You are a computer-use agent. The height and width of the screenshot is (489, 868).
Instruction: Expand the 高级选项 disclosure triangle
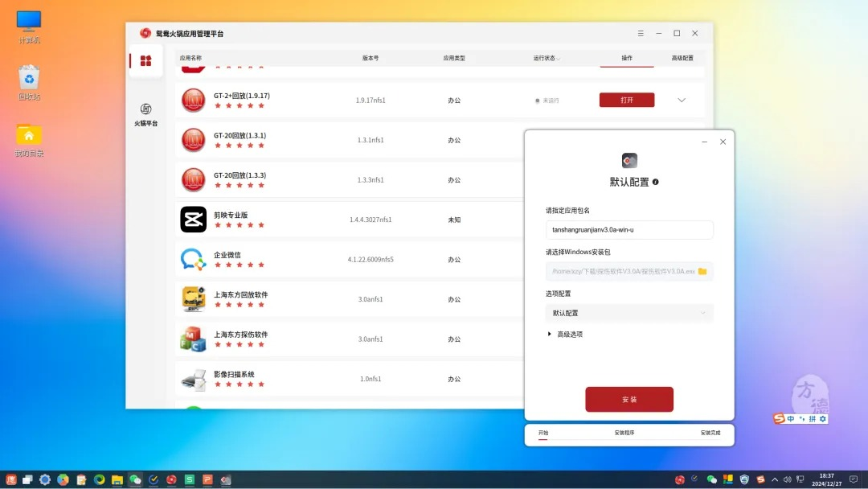pyautogui.click(x=550, y=335)
